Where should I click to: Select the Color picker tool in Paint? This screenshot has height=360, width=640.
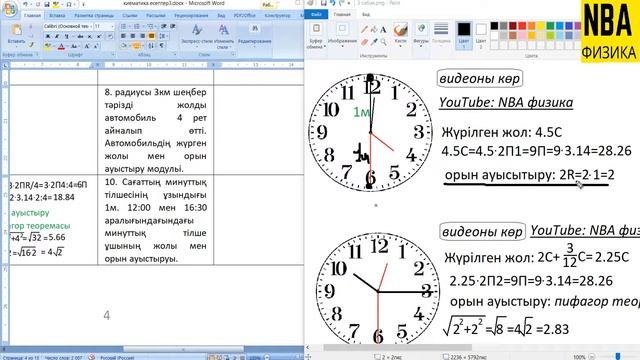tap(374, 42)
